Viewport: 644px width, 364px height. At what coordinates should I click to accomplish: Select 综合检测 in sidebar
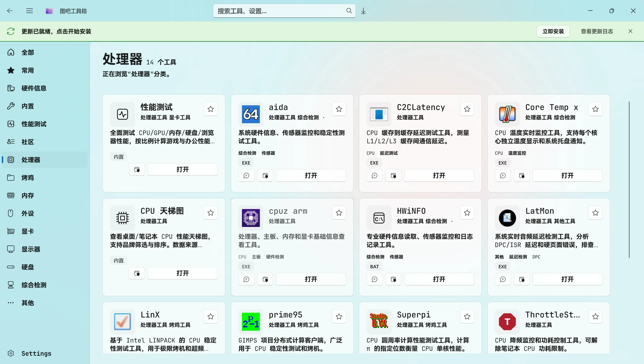point(45,285)
